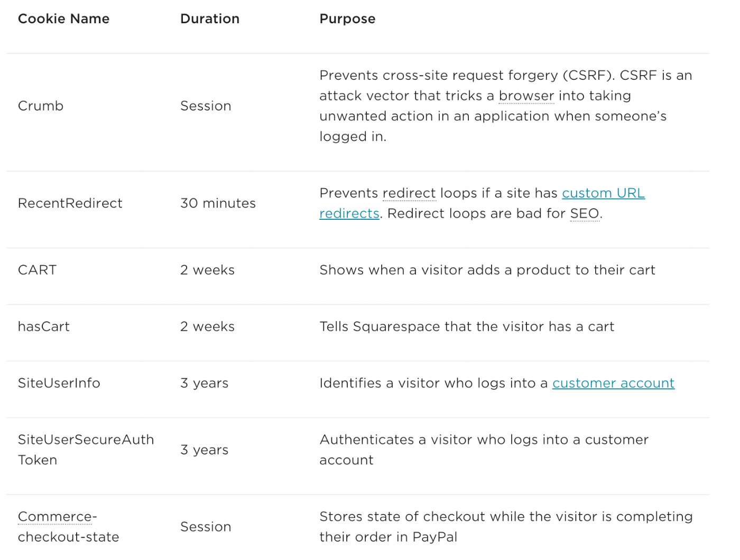Click the Crumb row's Session duration

pyautogui.click(x=206, y=106)
